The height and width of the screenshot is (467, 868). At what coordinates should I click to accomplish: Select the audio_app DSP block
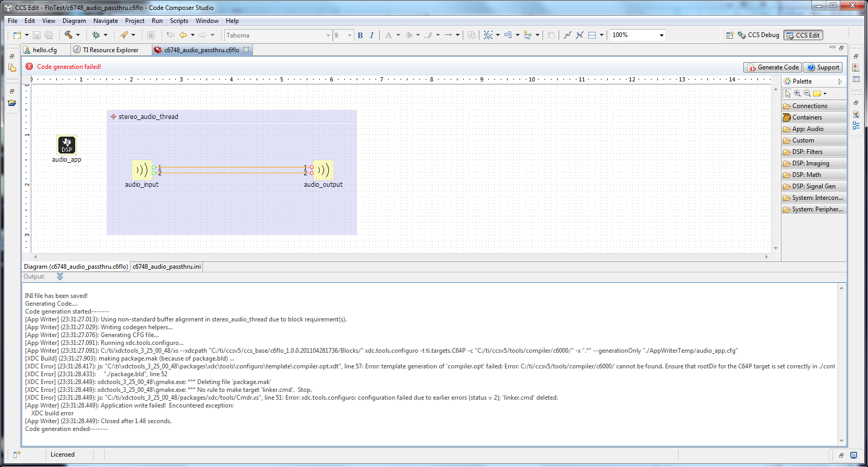point(67,145)
